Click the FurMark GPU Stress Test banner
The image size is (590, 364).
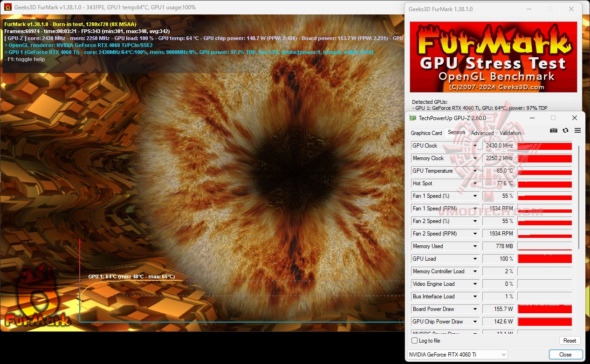tap(494, 57)
